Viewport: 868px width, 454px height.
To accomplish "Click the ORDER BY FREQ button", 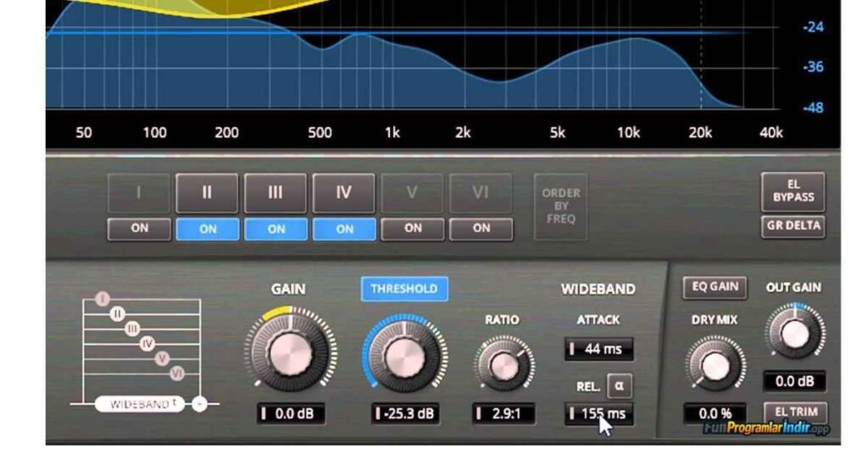I will pyautogui.click(x=559, y=206).
